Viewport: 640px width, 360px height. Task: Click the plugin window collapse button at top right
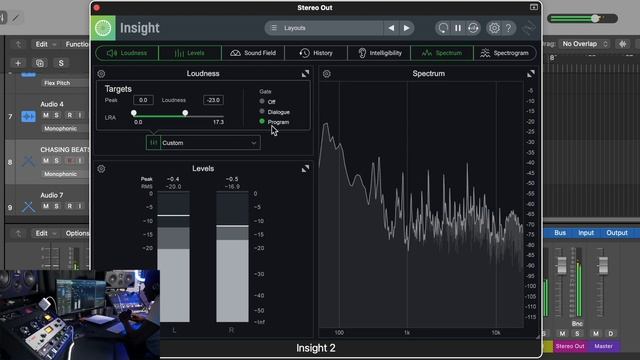tap(533, 7)
